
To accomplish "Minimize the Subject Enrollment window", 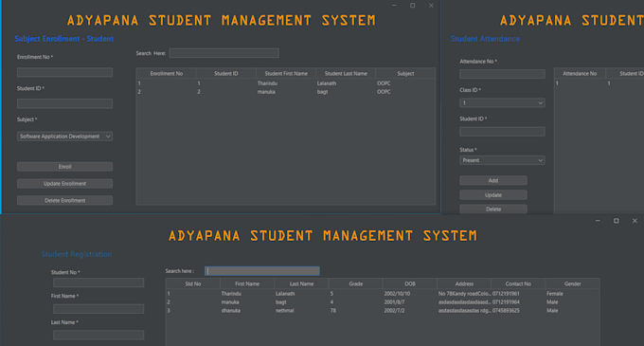I will coord(394,6).
